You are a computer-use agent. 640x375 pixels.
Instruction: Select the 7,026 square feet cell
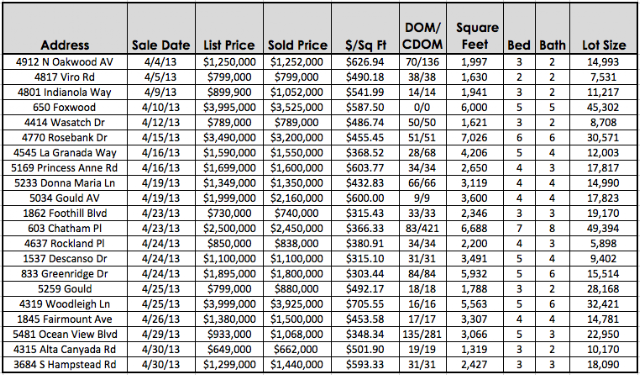tap(475, 138)
